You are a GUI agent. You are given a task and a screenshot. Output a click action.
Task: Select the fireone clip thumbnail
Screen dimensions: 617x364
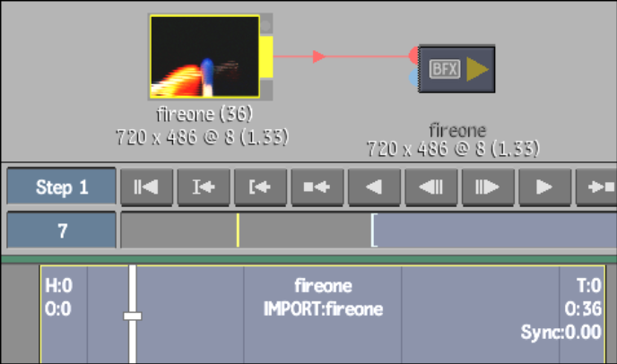204,56
